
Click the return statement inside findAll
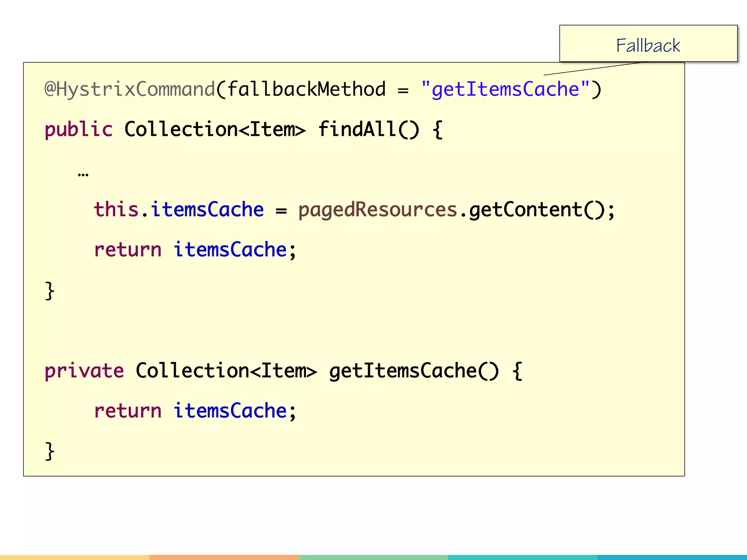195,250
